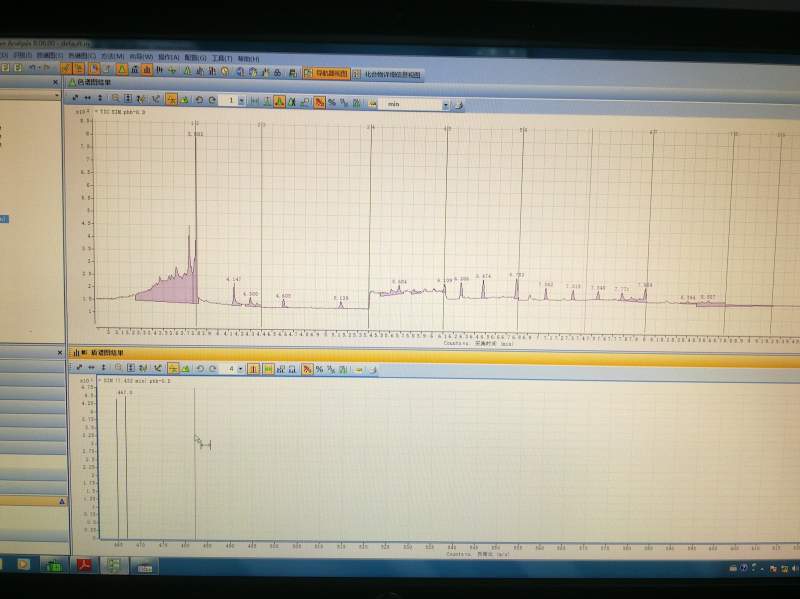Open the media player taskbar icon
This screenshot has height=599, width=800.
click(x=23, y=564)
